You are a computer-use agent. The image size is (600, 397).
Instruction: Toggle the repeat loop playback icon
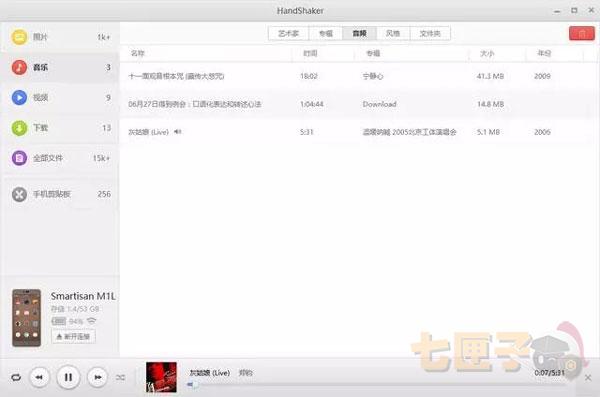16,377
